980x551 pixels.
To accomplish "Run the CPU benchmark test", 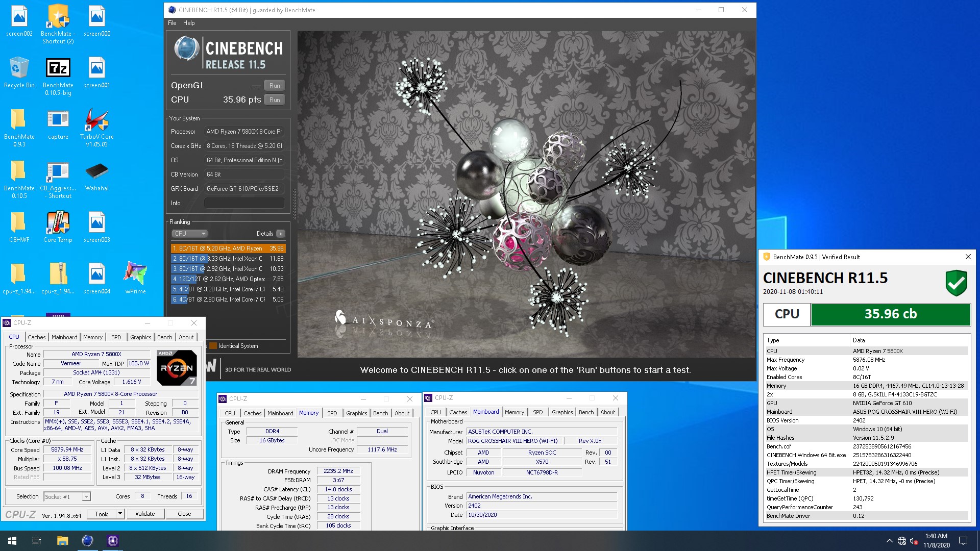I will 275,100.
